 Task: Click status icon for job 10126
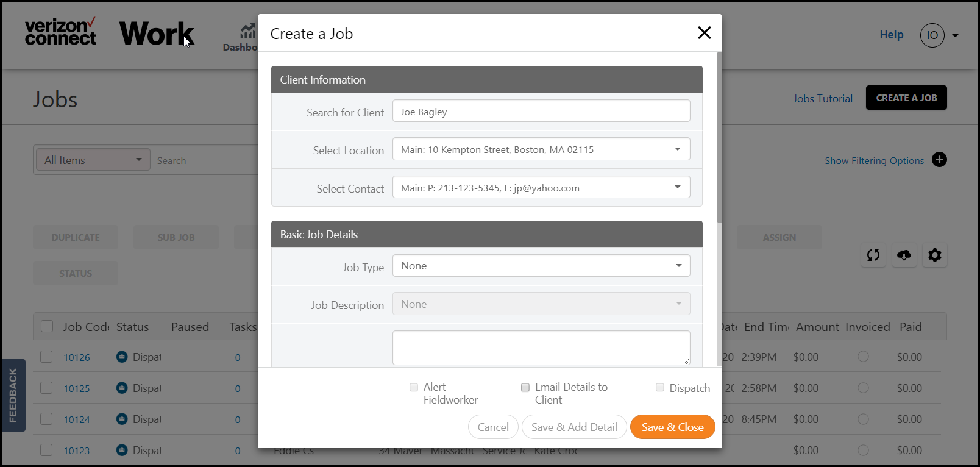click(x=122, y=357)
